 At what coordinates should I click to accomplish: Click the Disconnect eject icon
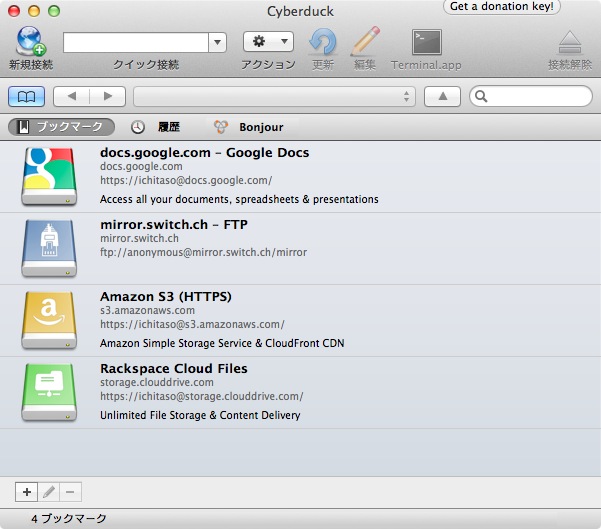click(x=570, y=42)
